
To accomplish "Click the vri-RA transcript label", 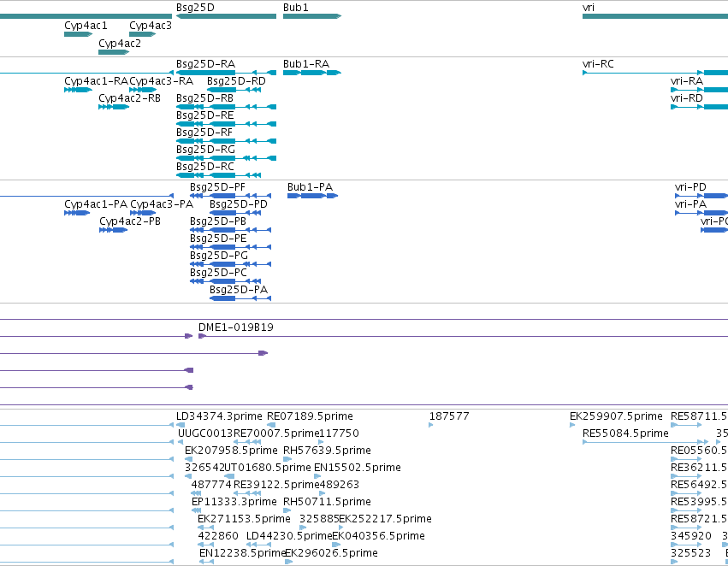I will click(x=687, y=81).
